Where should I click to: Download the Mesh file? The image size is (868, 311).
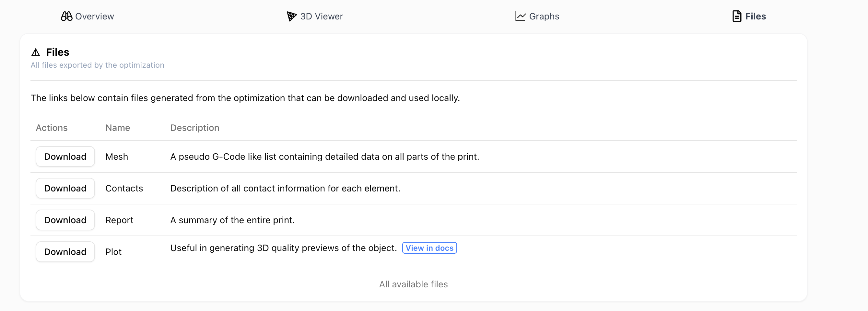click(65, 156)
